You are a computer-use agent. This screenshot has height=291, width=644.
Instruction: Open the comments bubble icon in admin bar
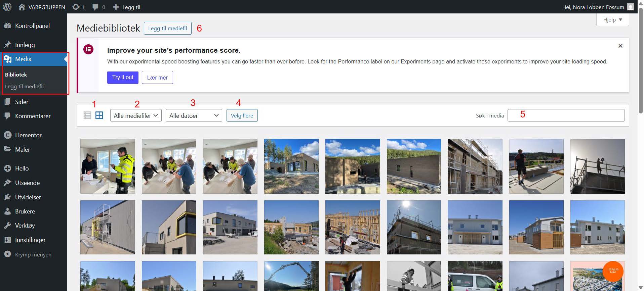pos(95,7)
